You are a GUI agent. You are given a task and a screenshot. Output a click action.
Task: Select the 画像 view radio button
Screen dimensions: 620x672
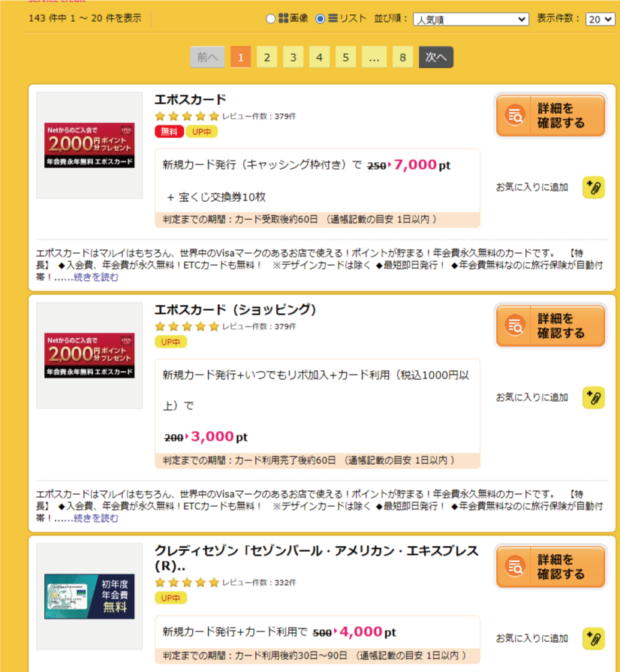pos(270,19)
